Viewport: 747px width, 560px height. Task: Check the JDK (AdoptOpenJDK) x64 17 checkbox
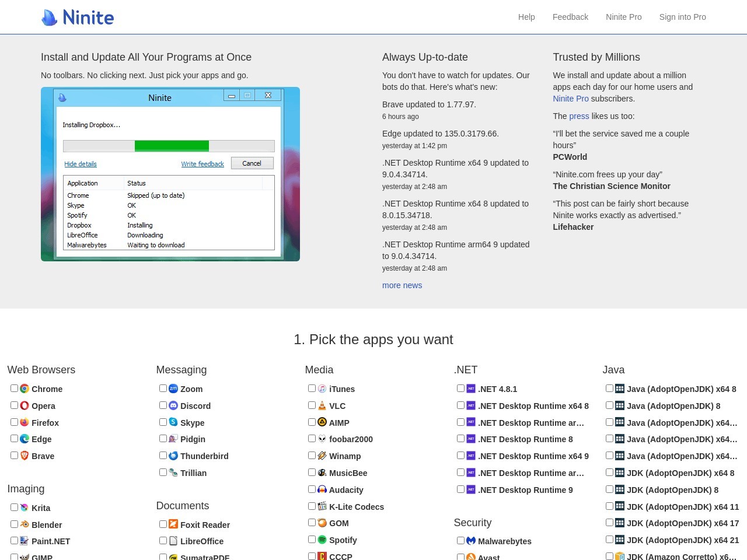click(609, 523)
